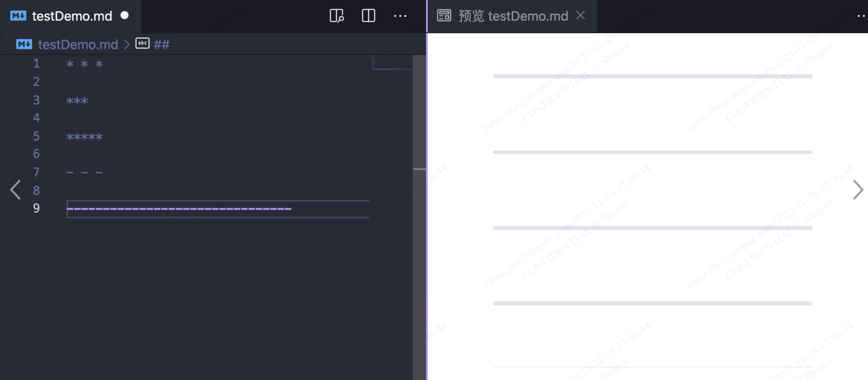
Task: Close the preview testDemo.md tab
Action: pos(580,15)
